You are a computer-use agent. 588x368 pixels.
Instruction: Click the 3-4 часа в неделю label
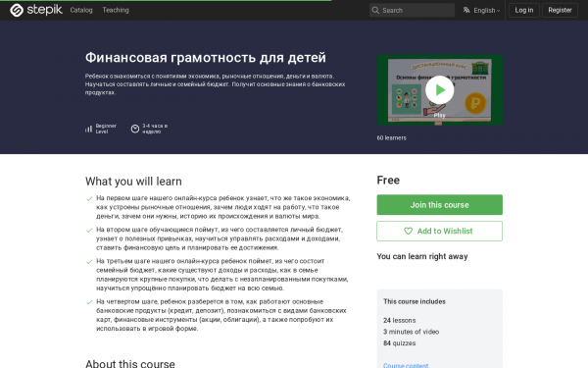155,129
